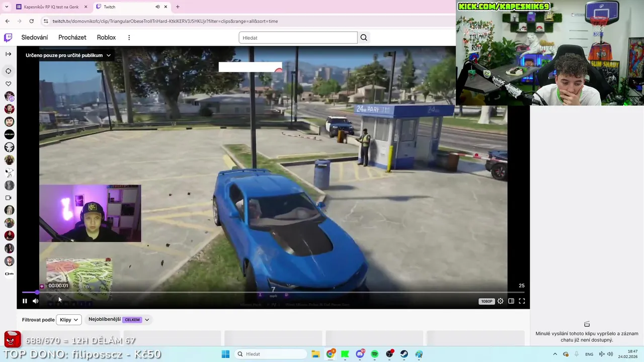Screen dimensions: 644x362
Task: Click the camera recommended channels icon
Action: click(8, 198)
